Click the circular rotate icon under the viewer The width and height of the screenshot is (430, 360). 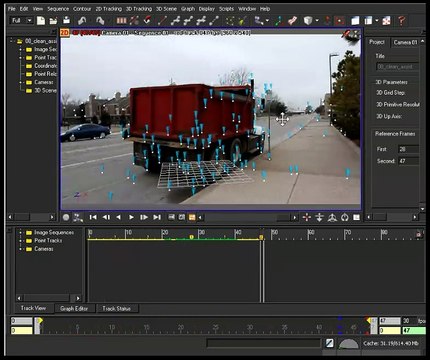[345, 218]
